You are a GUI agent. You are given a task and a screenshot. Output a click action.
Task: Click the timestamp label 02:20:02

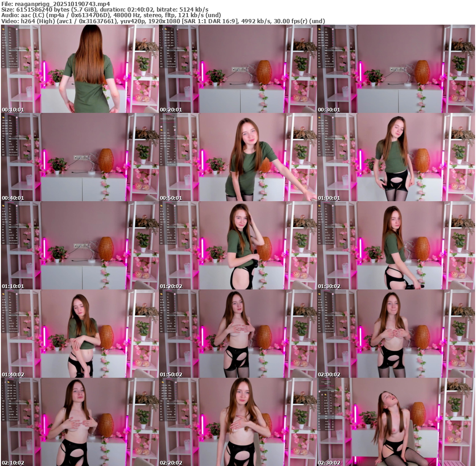pyautogui.click(x=171, y=463)
